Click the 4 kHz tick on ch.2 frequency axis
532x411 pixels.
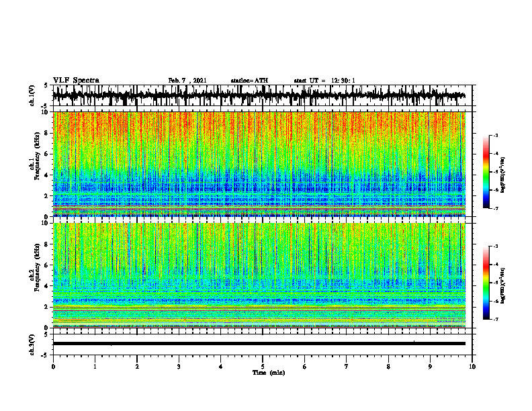pos(47,286)
